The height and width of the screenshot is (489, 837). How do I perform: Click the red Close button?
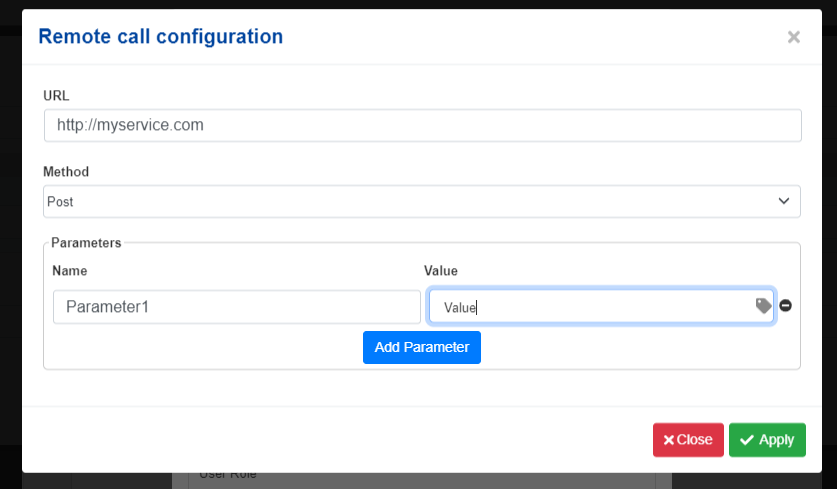(x=688, y=440)
